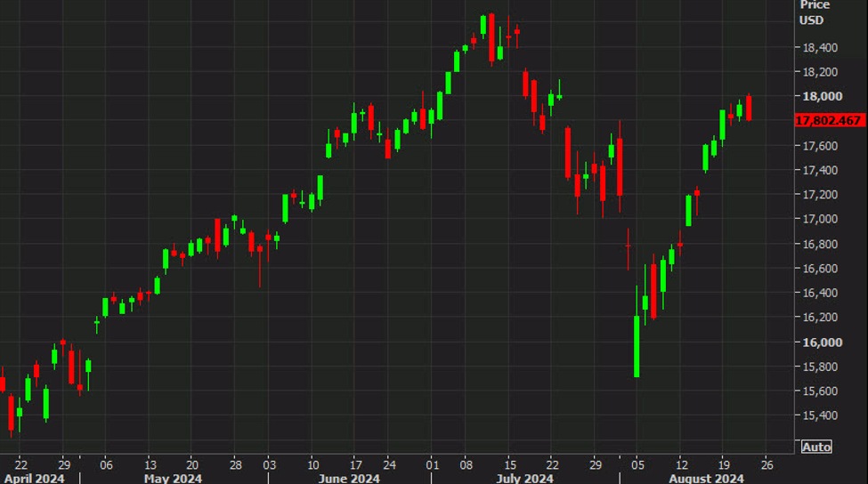This screenshot has height=484, width=868.
Task: Click the 15,400 price axis label
Action: (820, 415)
